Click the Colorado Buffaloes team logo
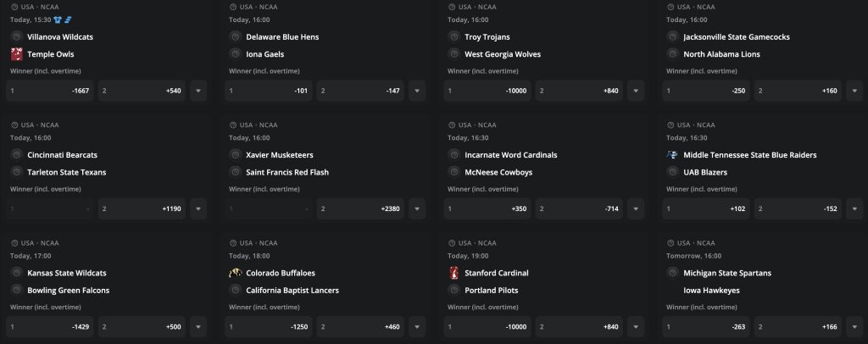The width and height of the screenshot is (868, 344). [235, 274]
